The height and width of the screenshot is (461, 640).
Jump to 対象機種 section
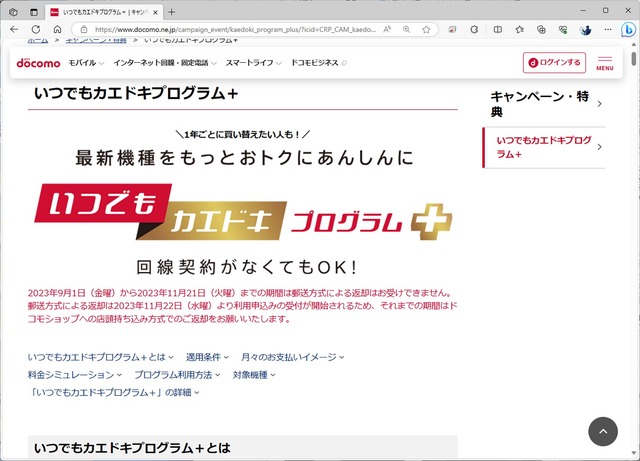254,375
